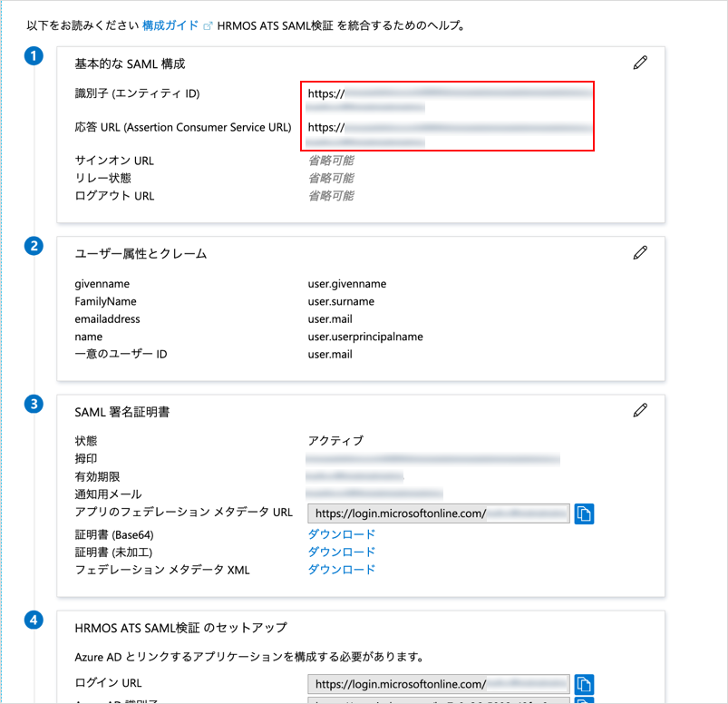Click the 一意のユーザー ID label
The height and width of the screenshot is (704, 728).
tap(121, 354)
